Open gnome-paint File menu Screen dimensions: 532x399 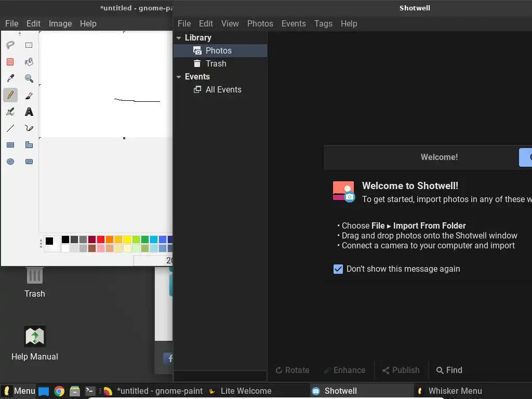[11, 23]
